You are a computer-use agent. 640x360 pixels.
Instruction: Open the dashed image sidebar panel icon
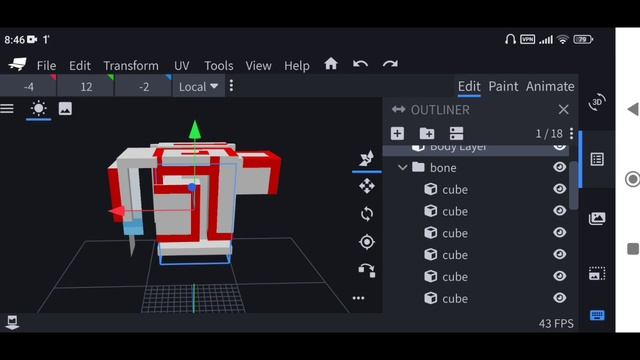pos(597,273)
